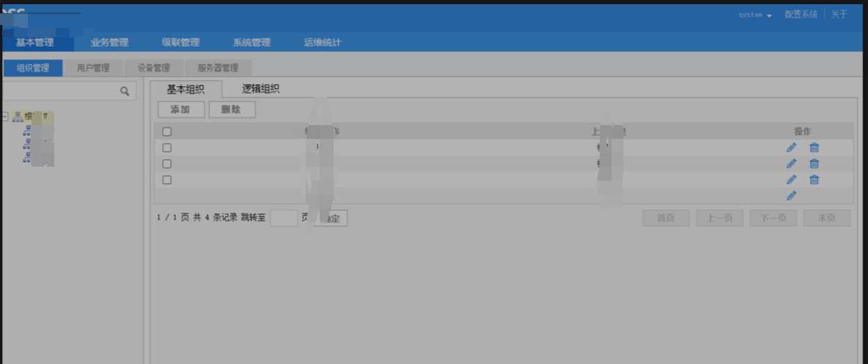Open the system user dropdown
This screenshot has height=364, width=868.
click(x=755, y=15)
